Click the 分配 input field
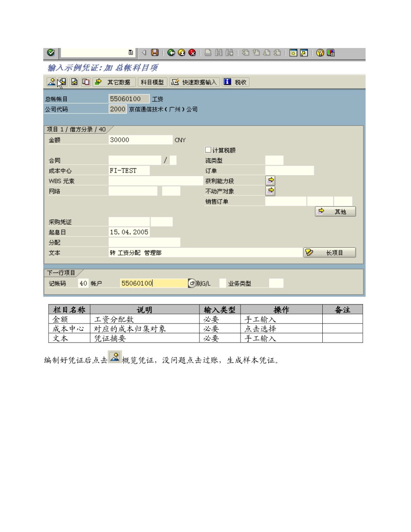The image size is (411, 532). 144,242
